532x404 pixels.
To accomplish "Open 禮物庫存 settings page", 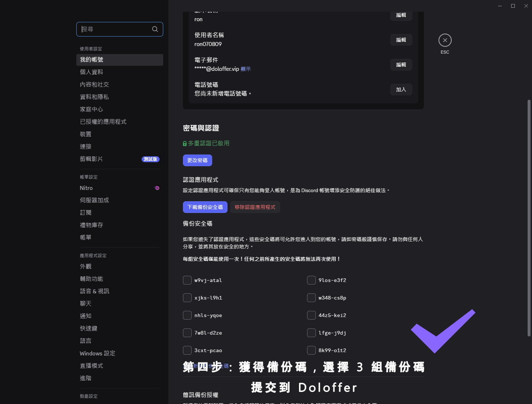I will pos(120,225).
